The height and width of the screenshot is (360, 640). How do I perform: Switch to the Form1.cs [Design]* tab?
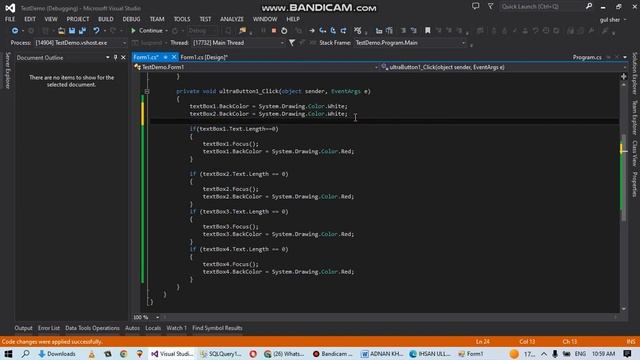click(x=204, y=58)
